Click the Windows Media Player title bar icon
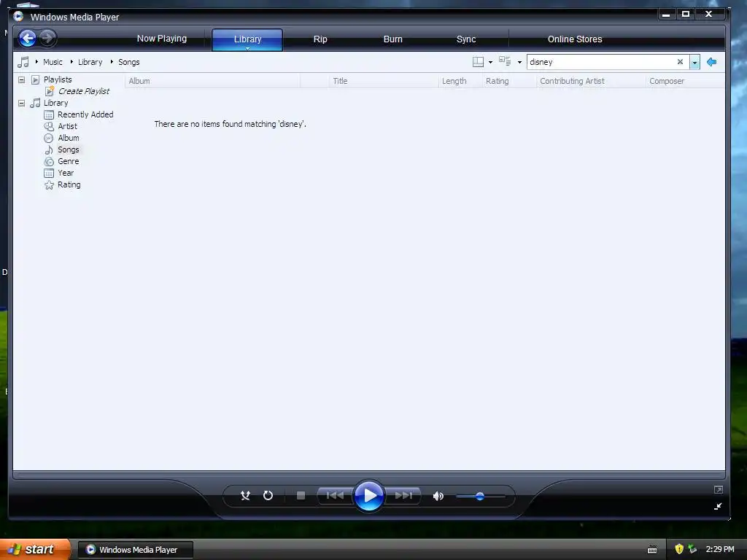 [x=18, y=16]
